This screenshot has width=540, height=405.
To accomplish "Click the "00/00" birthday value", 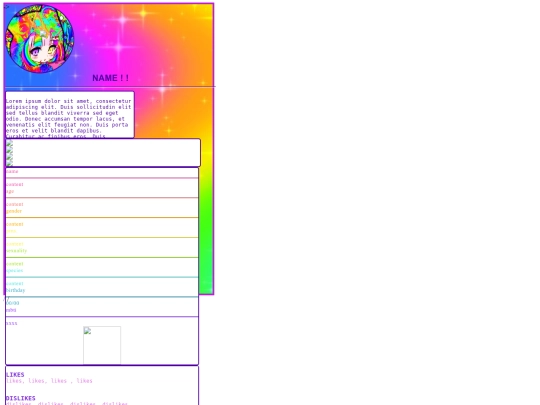I will 13,303.
